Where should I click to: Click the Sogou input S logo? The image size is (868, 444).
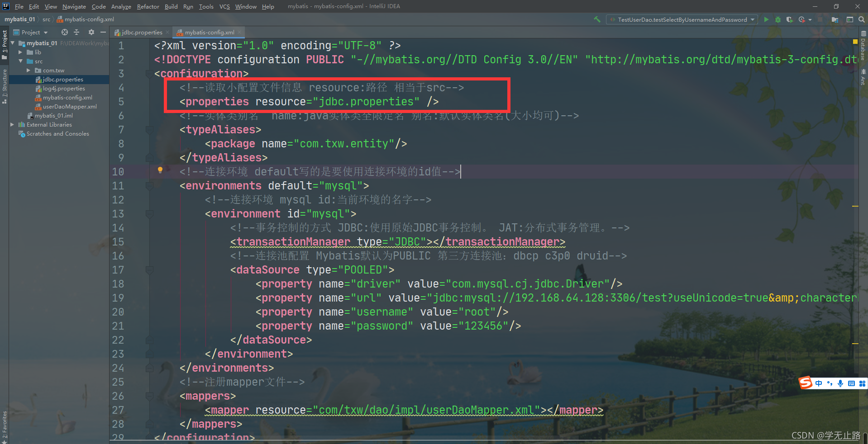pos(806,383)
